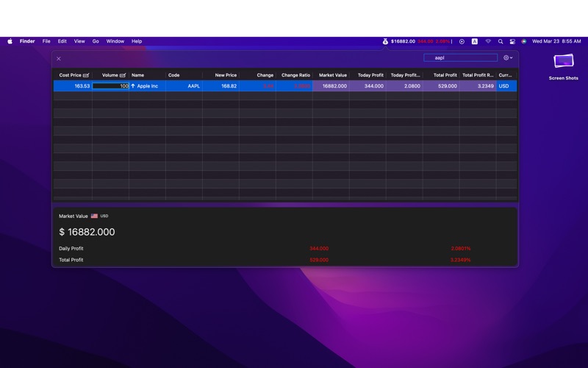
Task: Select the Total Profit ratio cell 3.2349
Action: pyautogui.click(x=478, y=86)
